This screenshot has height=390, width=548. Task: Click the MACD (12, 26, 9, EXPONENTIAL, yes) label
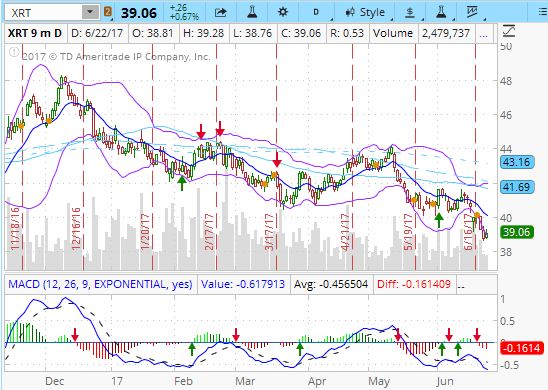point(100,284)
